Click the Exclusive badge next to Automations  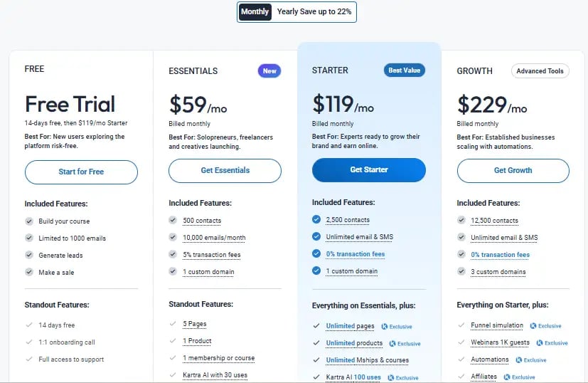(x=531, y=360)
